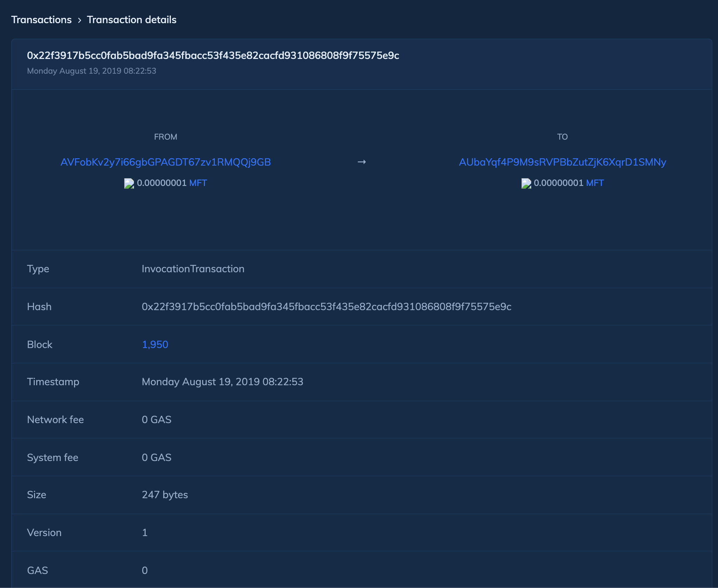Click the sender 0.00000001 amount text
This screenshot has width=718, height=588.
click(161, 183)
